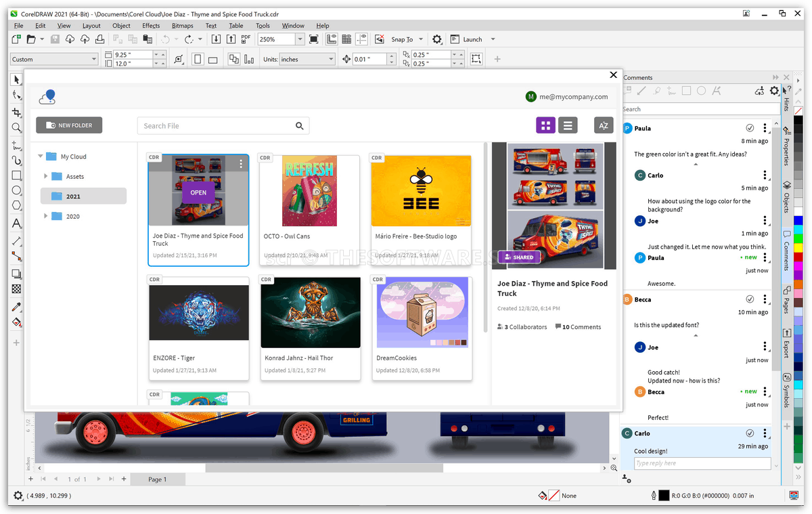The width and height of the screenshot is (812, 514).
Task: Click the Publish to PDF icon
Action: (246, 40)
